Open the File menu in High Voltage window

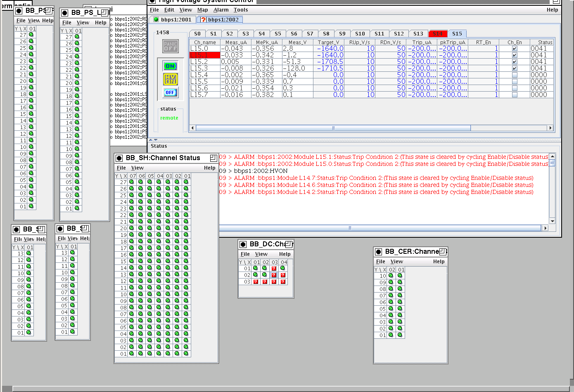154,10
